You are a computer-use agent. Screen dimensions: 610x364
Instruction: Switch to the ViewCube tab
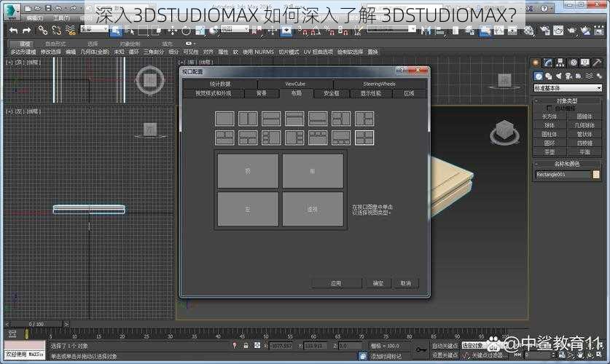(x=295, y=84)
